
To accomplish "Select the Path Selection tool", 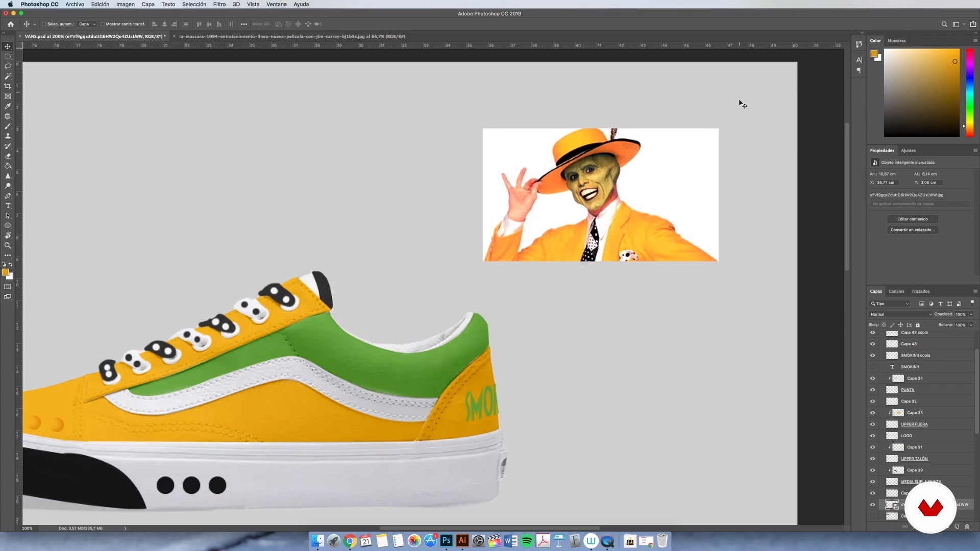I will [8, 216].
